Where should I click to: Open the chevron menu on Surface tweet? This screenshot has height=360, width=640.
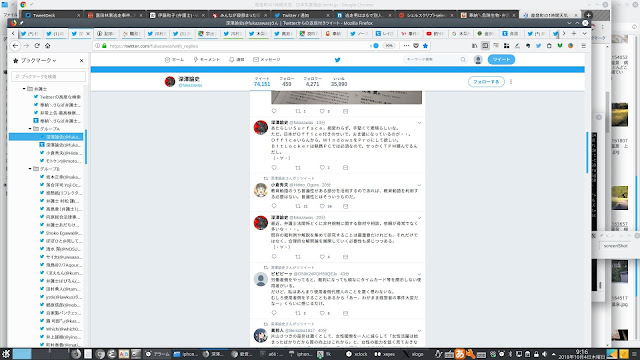pyautogui.click(x=419, y=123)
